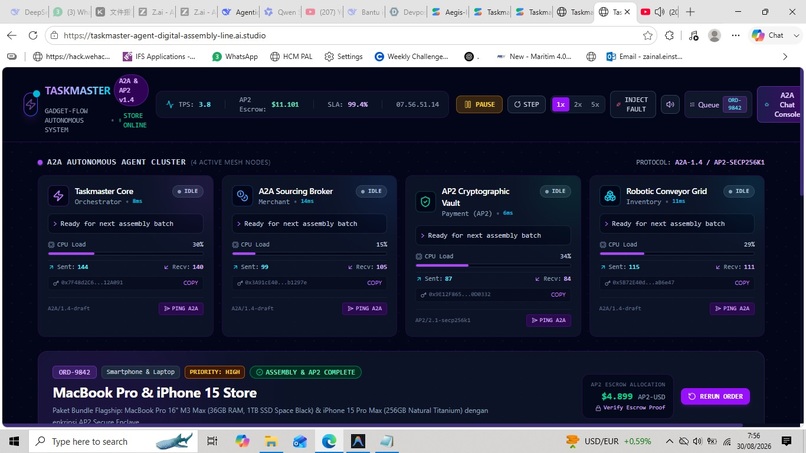Open Microsoft Edge taskbar icon
The height and width of the screenshot is (453, 806).
329,441
